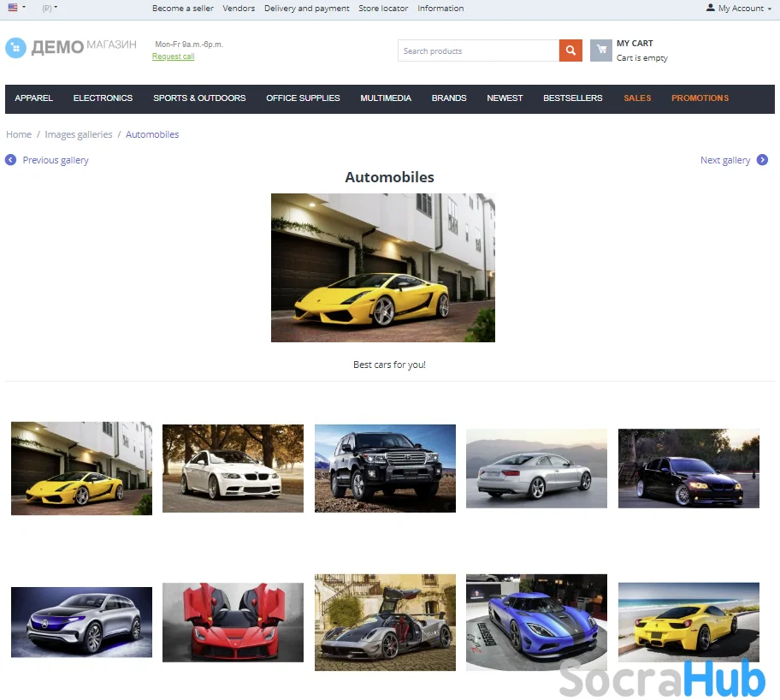Click the Search products input field
This screenshot has width=780, height=700.
tap(478, 51)
